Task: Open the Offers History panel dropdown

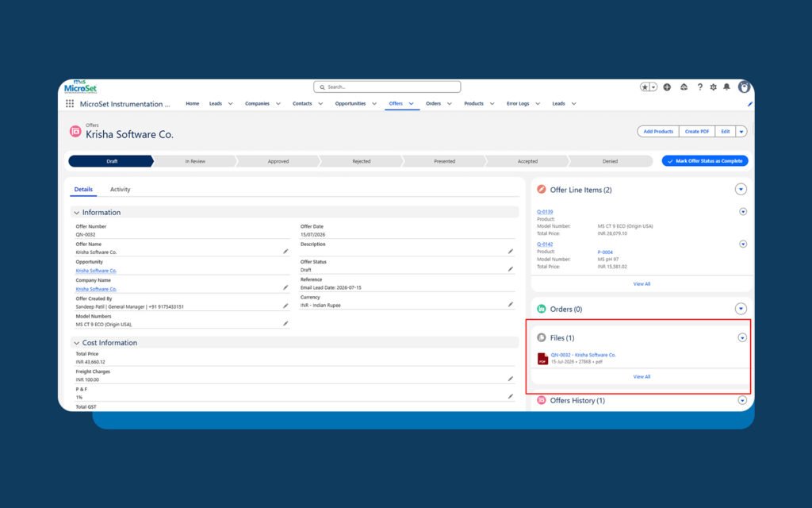Action: (x=742, y=400)
